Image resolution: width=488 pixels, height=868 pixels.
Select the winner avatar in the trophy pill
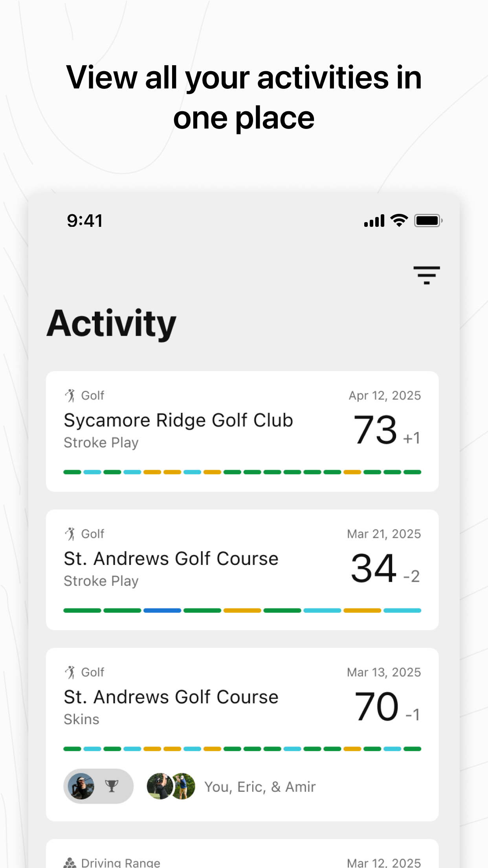81,786
